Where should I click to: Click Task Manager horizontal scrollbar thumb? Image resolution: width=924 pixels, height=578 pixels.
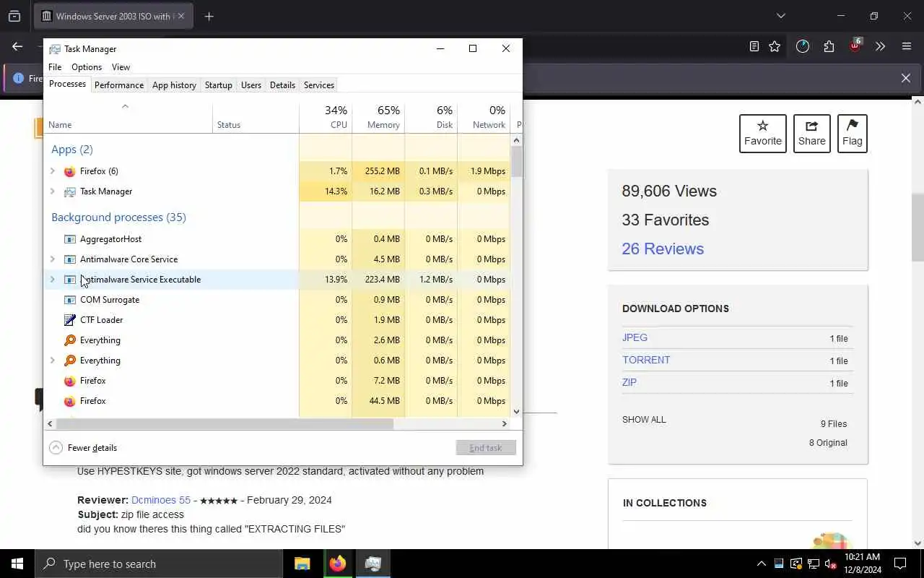click(225, 424)
